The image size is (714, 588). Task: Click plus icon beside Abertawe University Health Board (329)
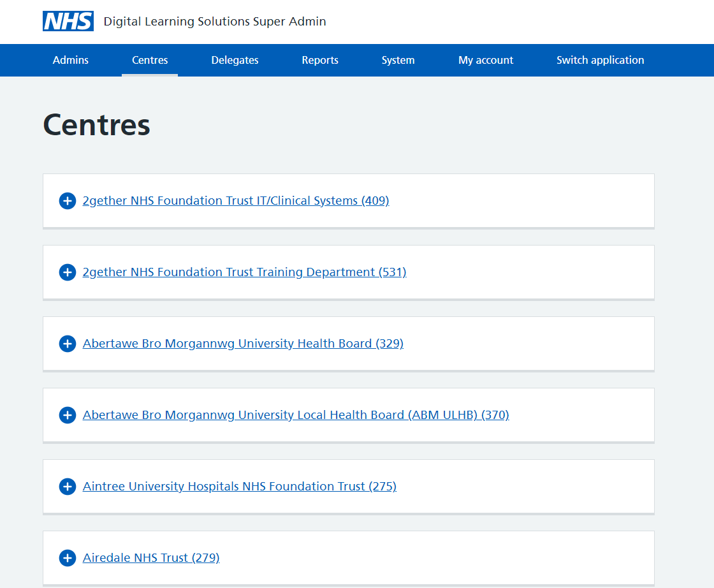pyautogui.click(x=68, y=344)
